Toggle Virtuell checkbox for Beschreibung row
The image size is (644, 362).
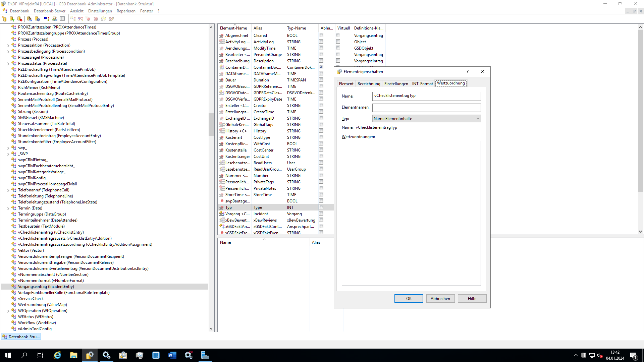(338, 61)
